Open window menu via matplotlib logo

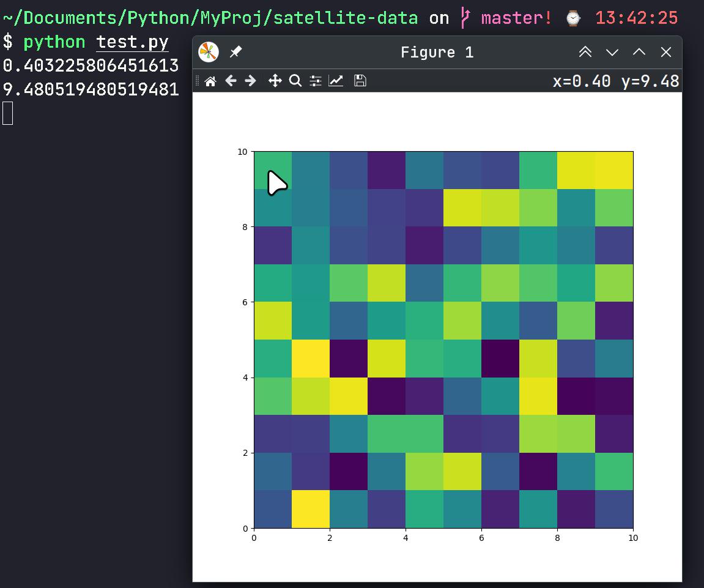[209, 53]
